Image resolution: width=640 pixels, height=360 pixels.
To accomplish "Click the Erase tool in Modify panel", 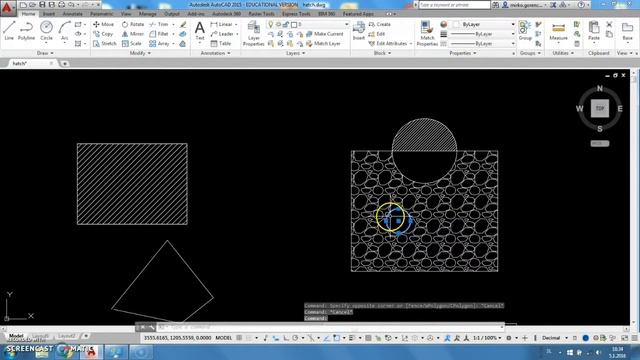I will 183,24.
